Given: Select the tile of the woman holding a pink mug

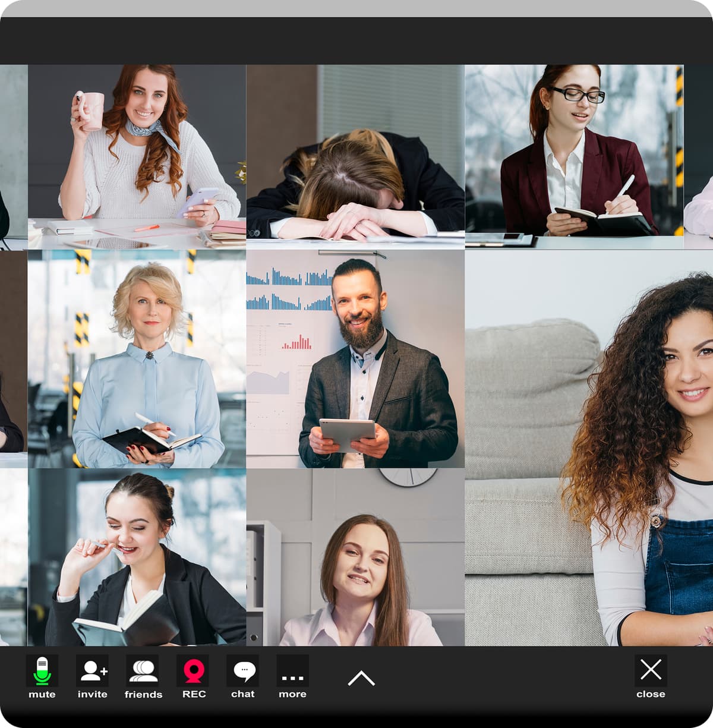Looking at the screenshot, I should [x=134, y=155].
